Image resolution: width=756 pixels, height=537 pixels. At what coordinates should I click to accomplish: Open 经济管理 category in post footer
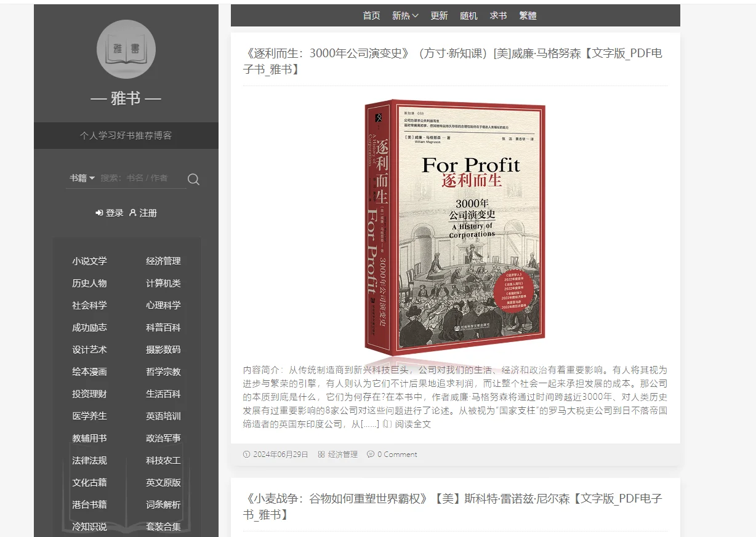[x=343, y=455]
